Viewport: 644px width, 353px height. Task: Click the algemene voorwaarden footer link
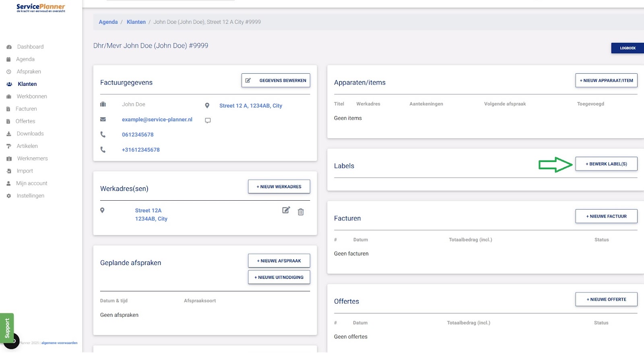pos(59,343)
